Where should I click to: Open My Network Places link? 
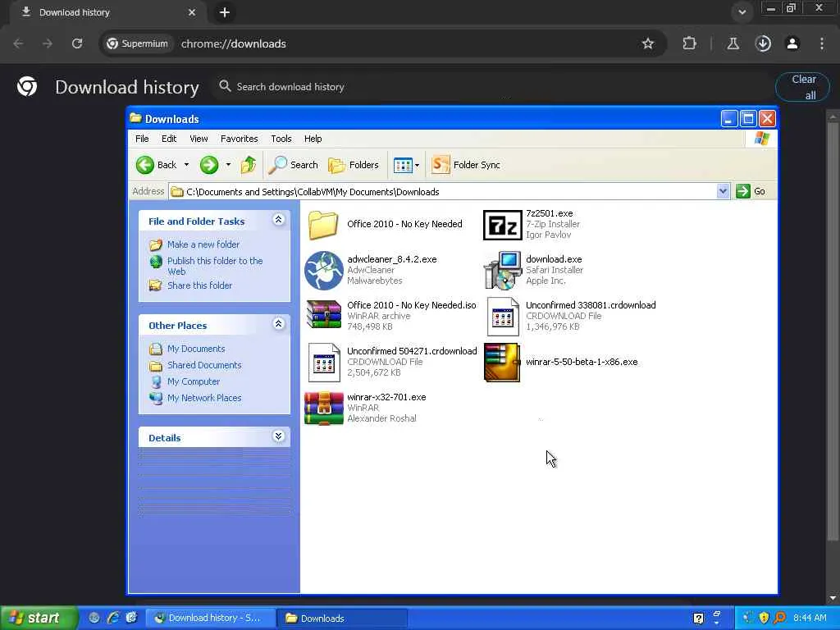pyautogui.click(x=204, y=398)
